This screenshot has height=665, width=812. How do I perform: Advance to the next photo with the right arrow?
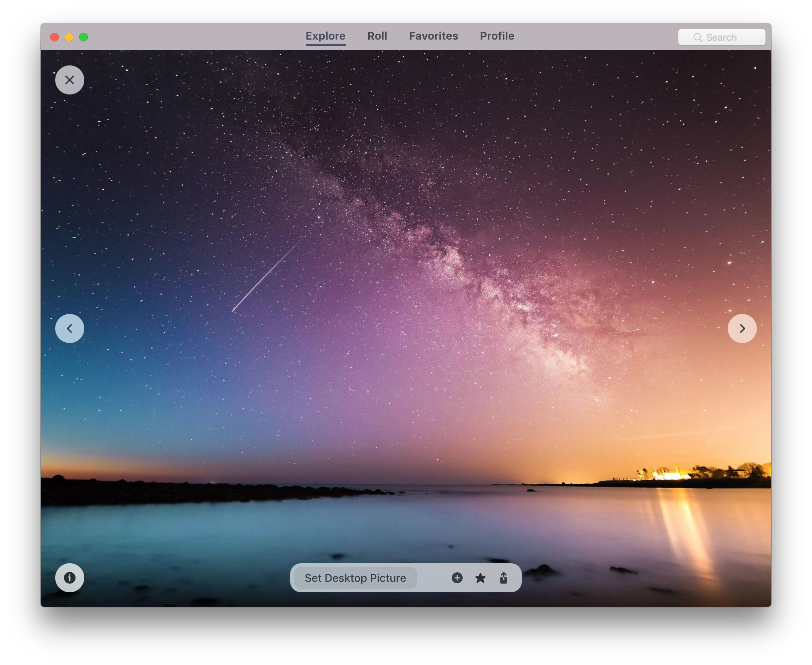pyautogui.click(x=742, y=328)
